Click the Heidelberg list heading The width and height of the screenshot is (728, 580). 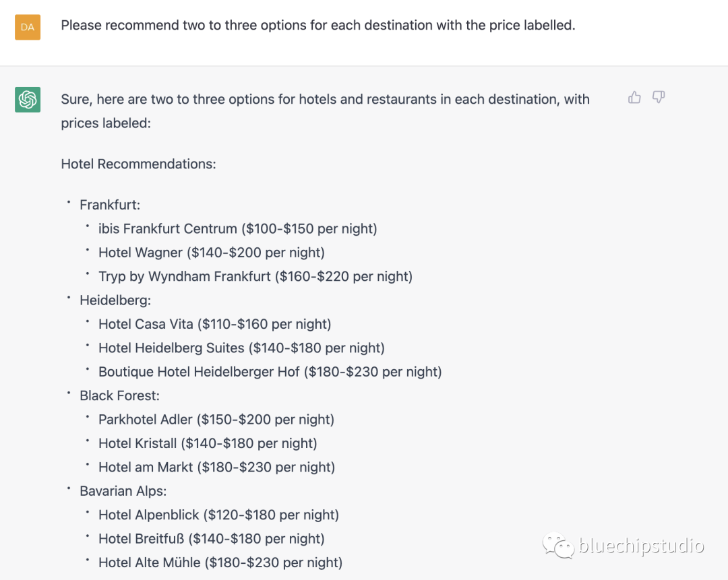click(x=115, y=300)
